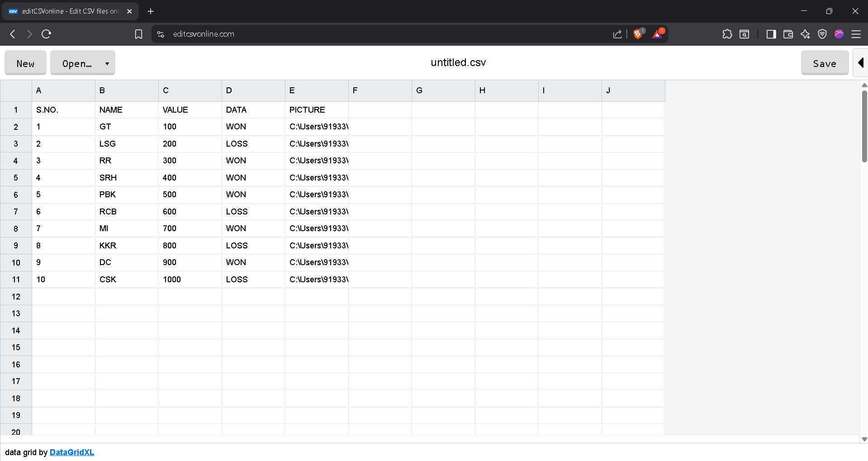The height and width of the screenshot is (461, 868).
Task: Select the path cell in MI row
Action: click(317, 228)
